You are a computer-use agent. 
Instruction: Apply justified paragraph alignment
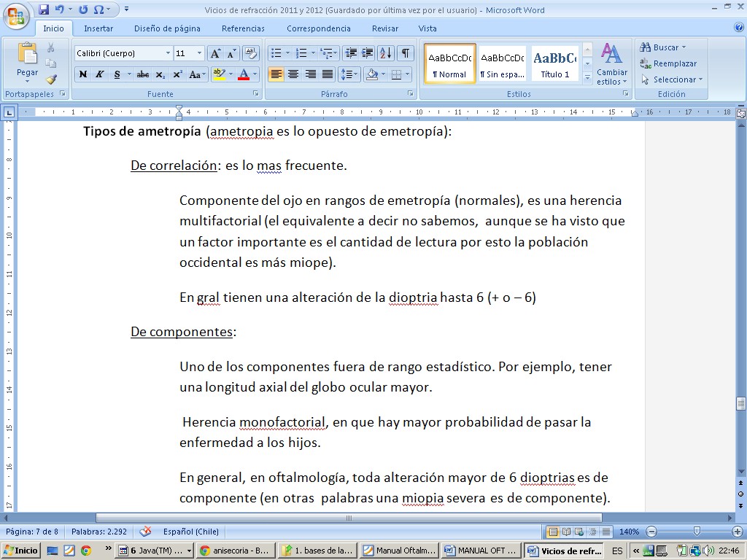coord(328,74)
